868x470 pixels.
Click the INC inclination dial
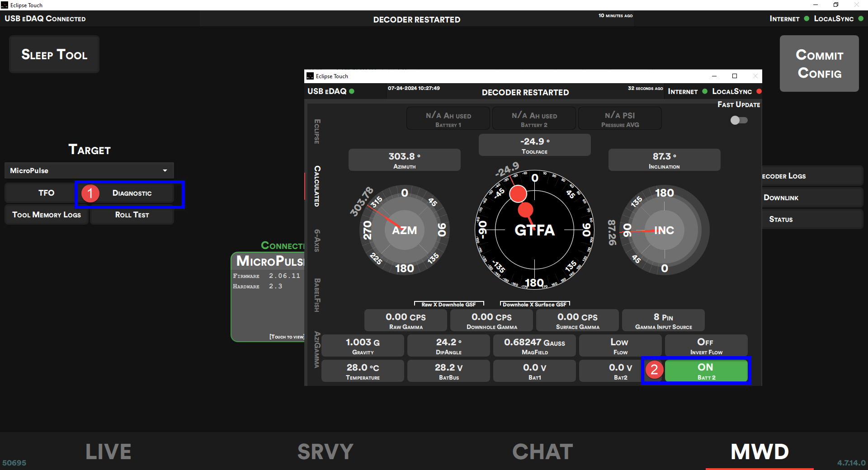coord(664,230)
